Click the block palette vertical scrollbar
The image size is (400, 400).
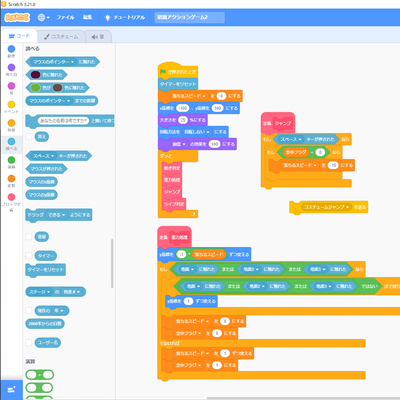tap(112, 263)
